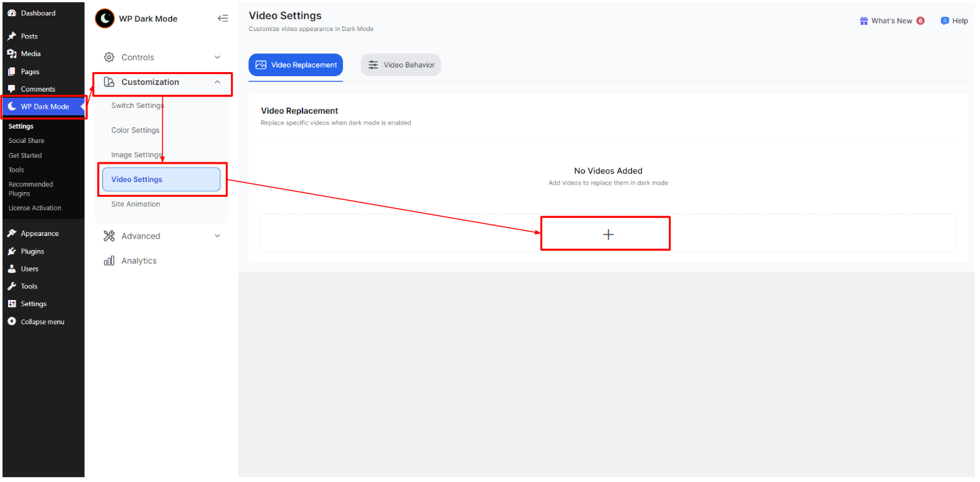Click the image icon in Video Replacement tab

click(x=261, y=65)
